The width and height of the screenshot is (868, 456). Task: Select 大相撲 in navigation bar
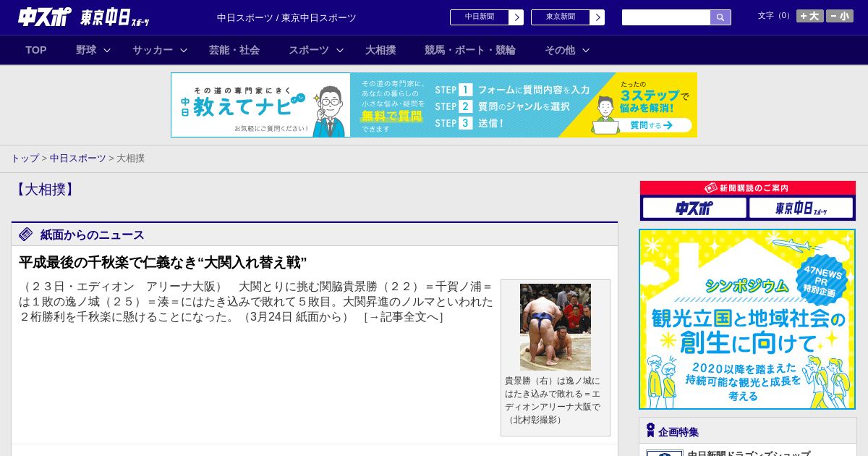pos(380,50)
